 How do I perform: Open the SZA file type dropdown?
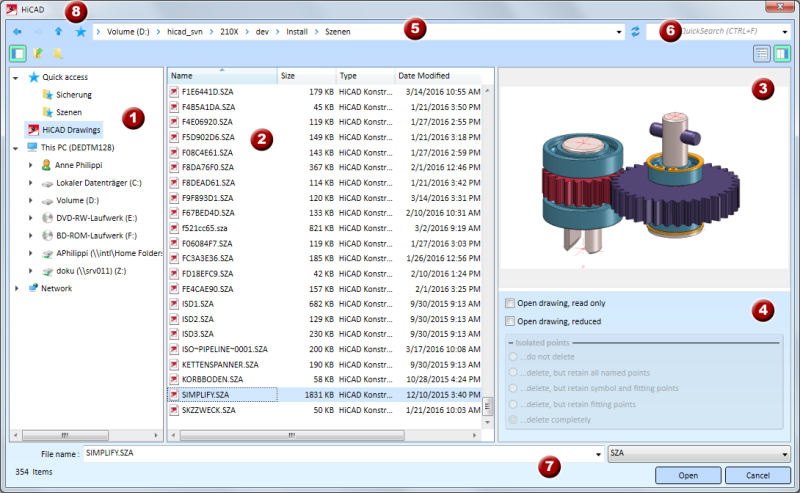(699, 453)
